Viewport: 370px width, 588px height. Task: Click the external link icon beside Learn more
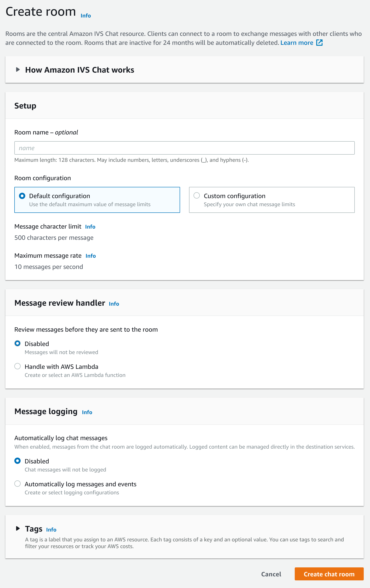coord(319,43)
